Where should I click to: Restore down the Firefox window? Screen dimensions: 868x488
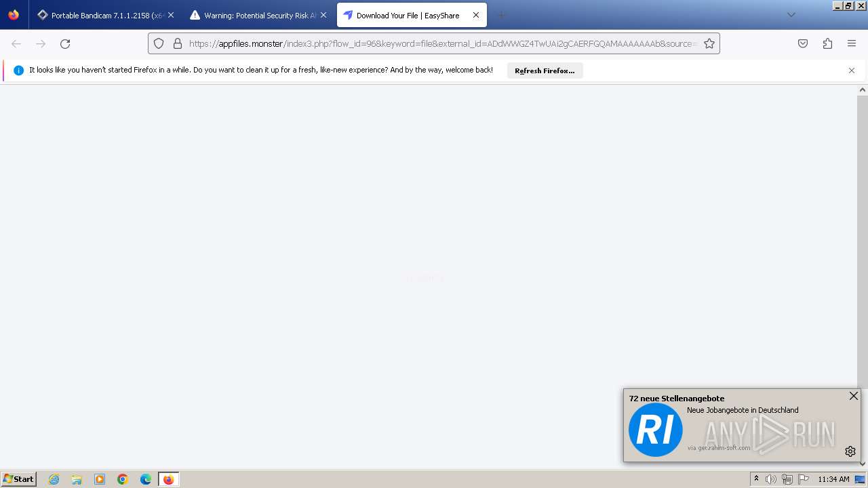[848, 5]
